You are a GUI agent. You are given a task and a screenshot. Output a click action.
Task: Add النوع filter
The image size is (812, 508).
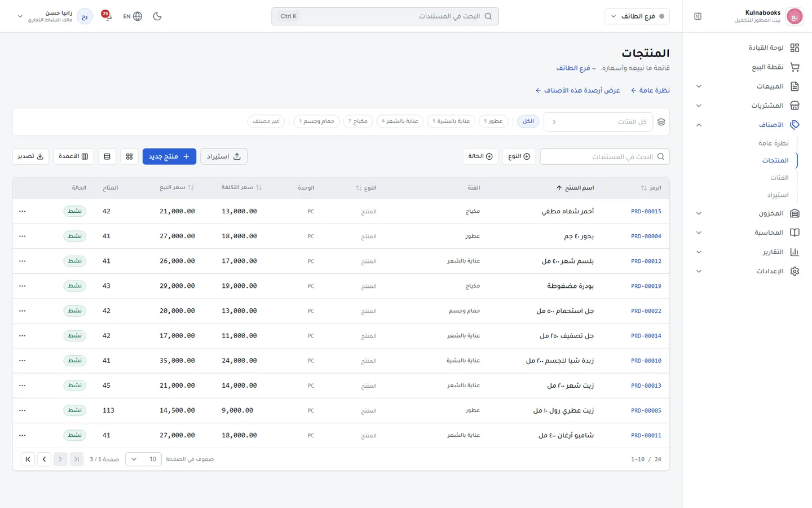point(519,156)
